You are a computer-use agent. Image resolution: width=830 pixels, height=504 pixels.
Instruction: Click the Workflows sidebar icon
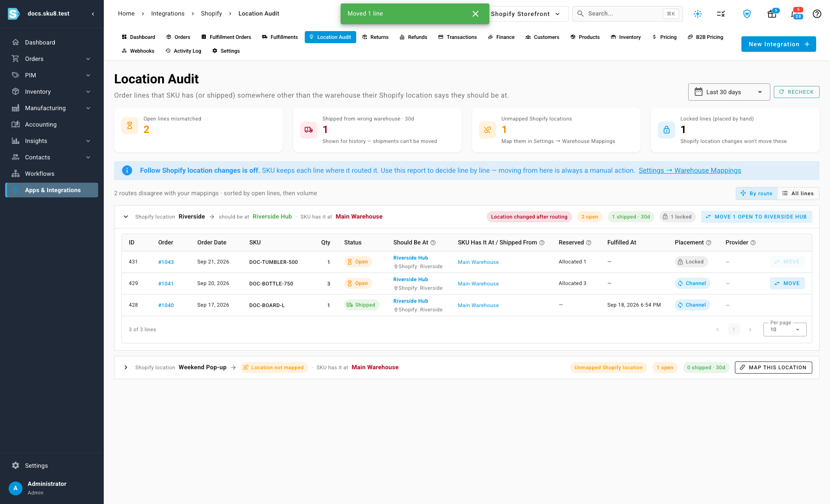pyautogui.click(x=16, y=174)
